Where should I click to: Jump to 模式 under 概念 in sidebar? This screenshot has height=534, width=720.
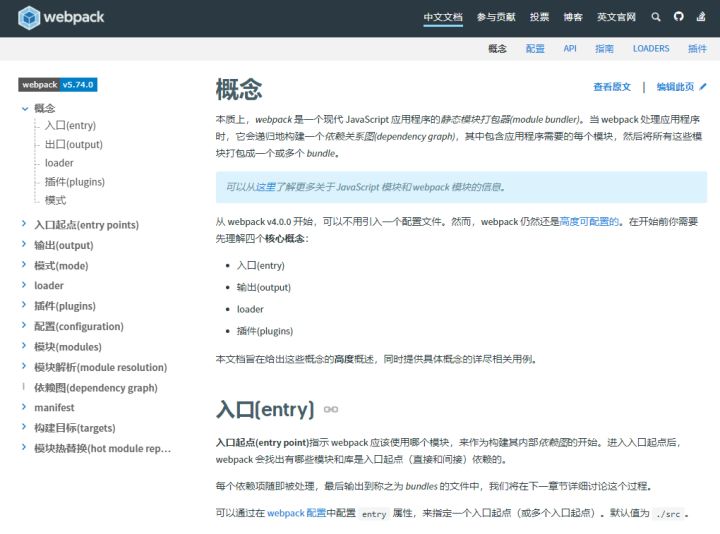click(55, 200)
